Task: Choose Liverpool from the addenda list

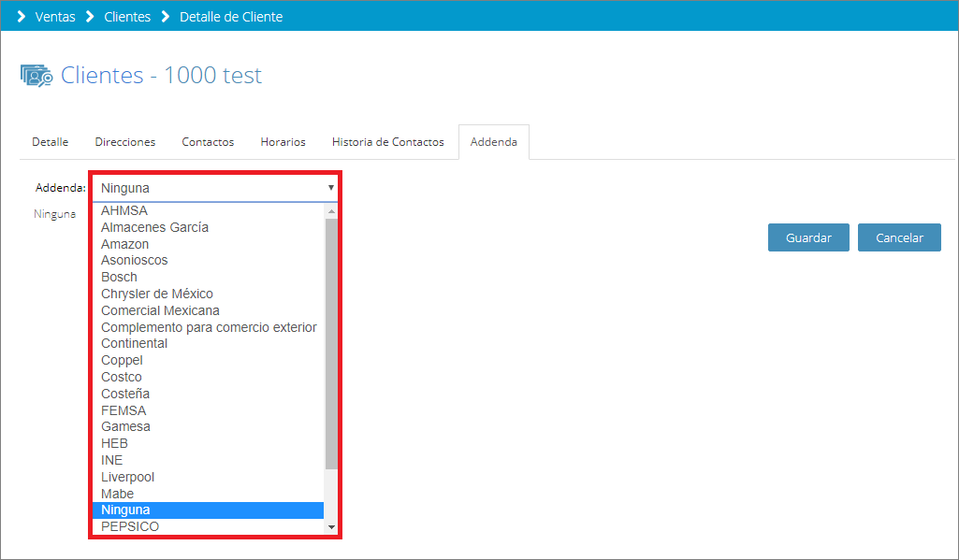Action: pyautogui.click(x=208, y=477)
